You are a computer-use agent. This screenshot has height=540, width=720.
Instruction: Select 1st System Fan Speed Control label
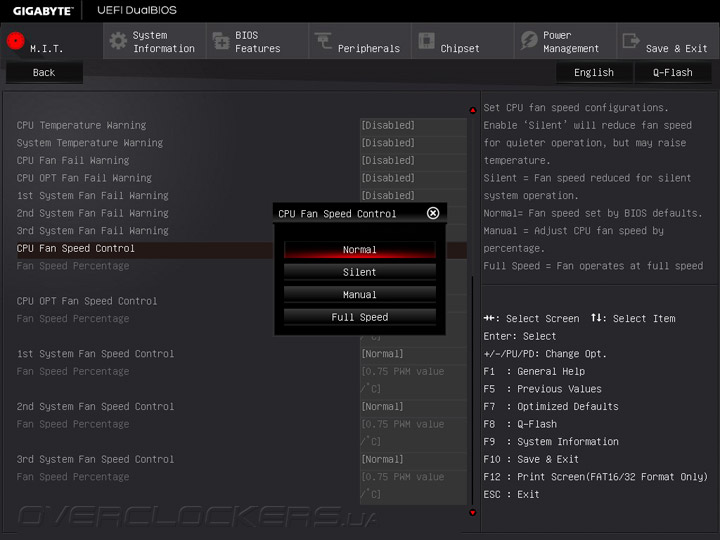(96, 354)
